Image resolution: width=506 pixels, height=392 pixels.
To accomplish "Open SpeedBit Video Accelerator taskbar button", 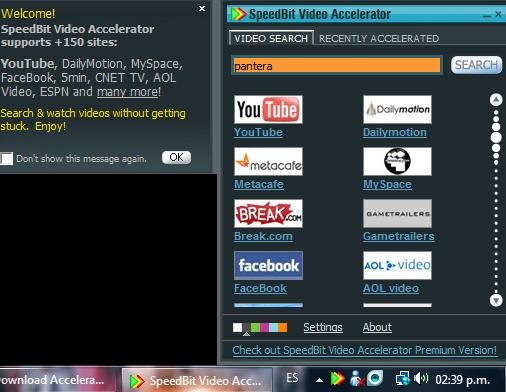I will click(x=197, y=380).
